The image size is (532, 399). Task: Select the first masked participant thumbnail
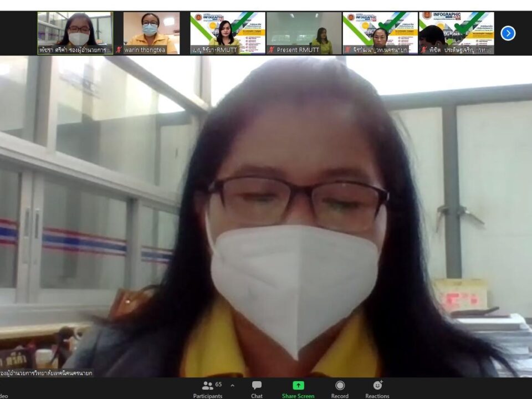click(x=75, y=33)
